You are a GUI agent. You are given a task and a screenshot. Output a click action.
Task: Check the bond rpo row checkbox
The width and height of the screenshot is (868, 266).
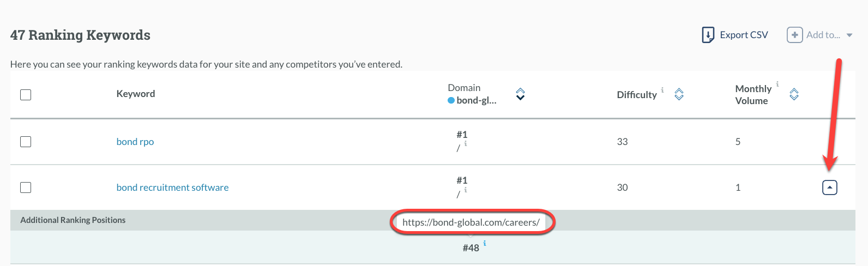coord(26,142)
